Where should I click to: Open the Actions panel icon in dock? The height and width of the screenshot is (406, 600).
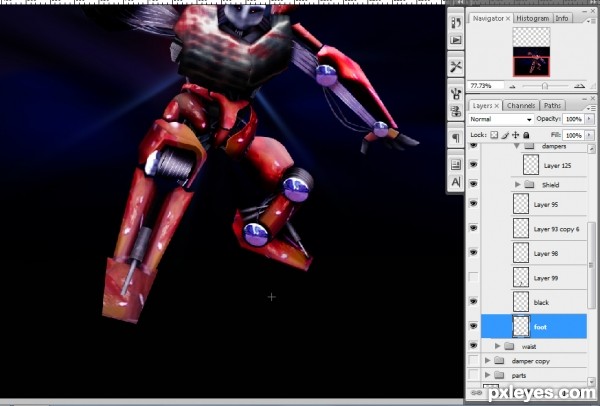455,40
